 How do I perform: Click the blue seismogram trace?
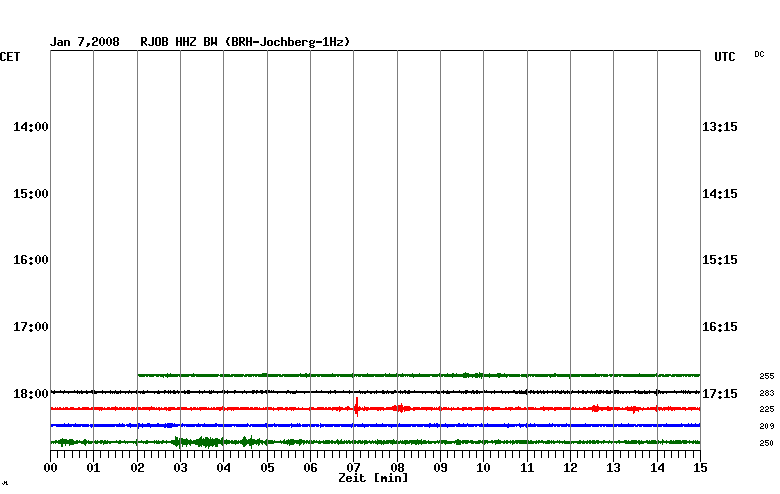(376, 425)
